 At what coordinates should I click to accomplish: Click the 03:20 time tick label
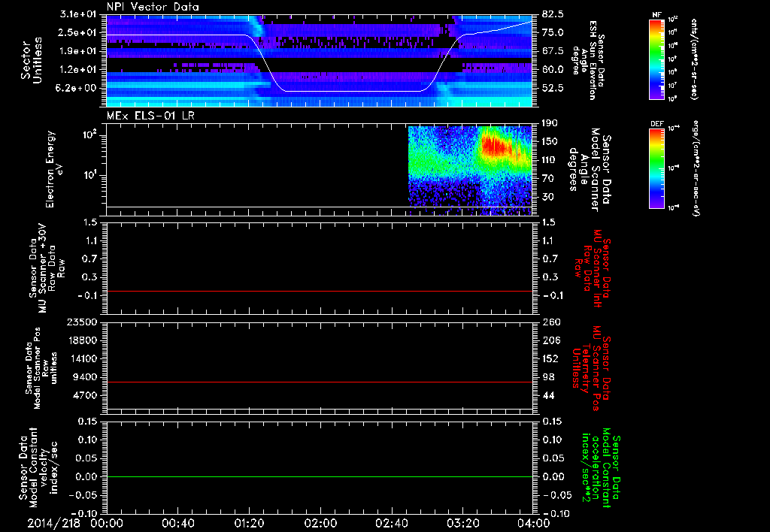(x=462, y=523)
